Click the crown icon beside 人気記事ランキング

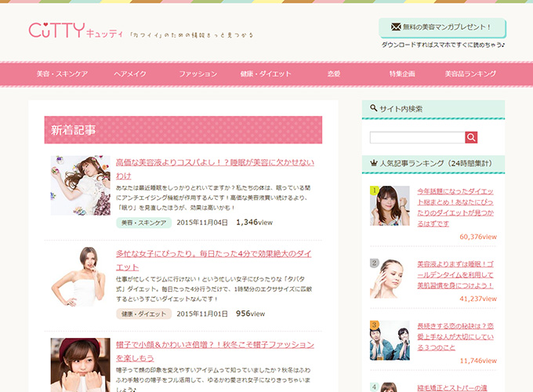click(374, 163)
